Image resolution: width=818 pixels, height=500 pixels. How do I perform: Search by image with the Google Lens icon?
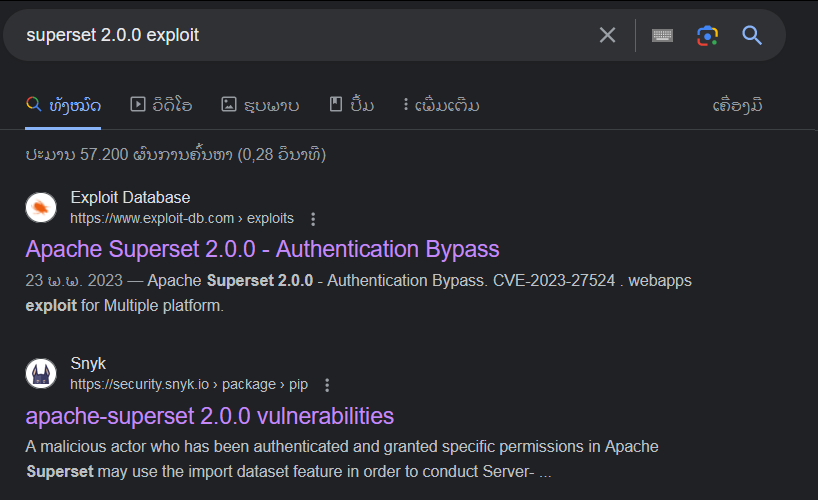pyautogui.click(x=707, y=35)
